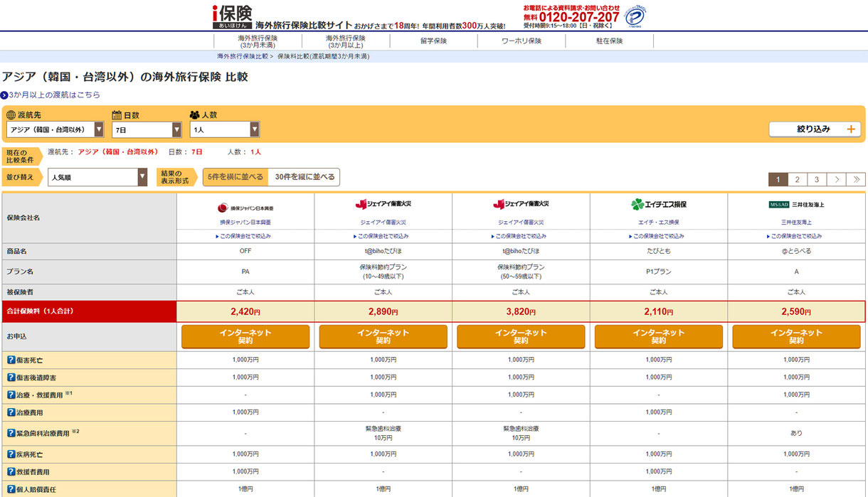868x497 pixels.
Task: Click 損保ジャパン日本興亜 company name link
Action: click(245, 223)
